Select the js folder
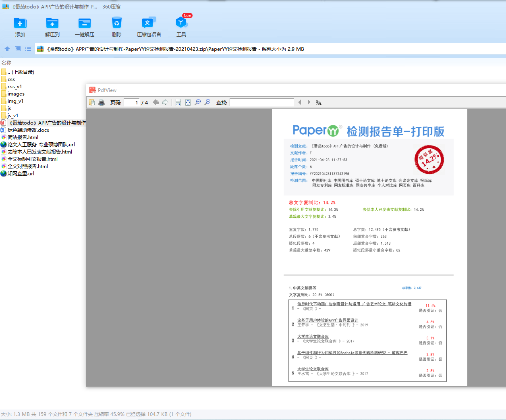The height and width of the screenshot is (420, 506). [x=6, y=108]
